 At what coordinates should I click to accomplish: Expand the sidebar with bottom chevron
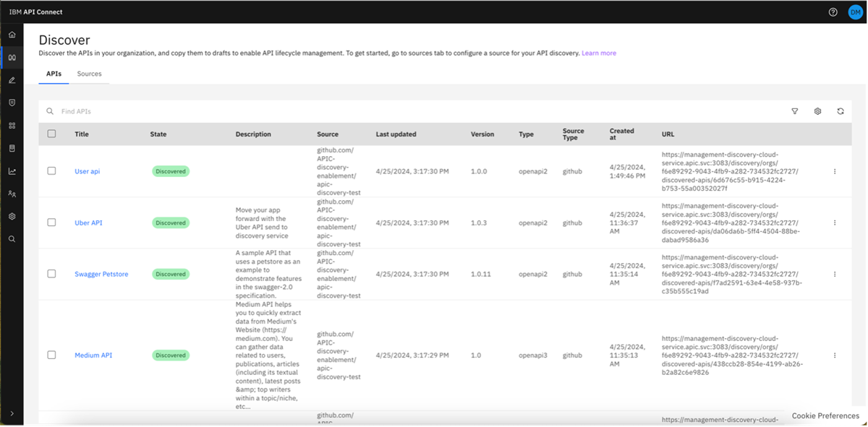[x=12, y=413]
